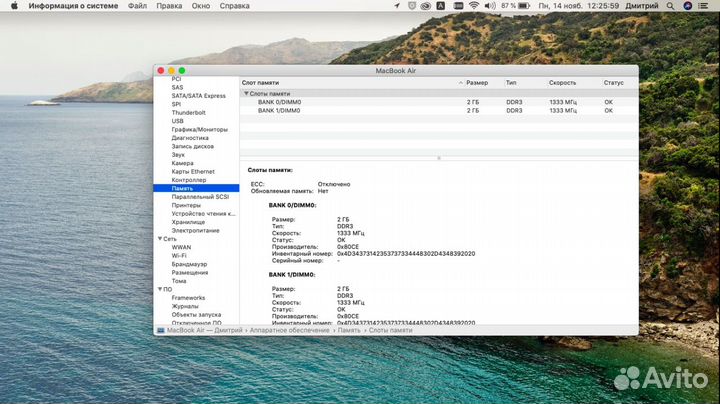Open the Справка menu

tap(234, 6)
